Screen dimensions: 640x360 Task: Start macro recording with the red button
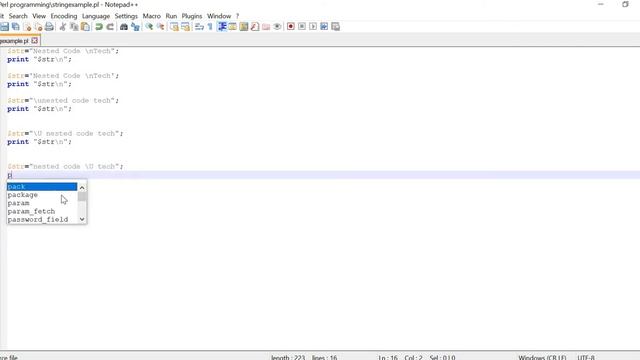click(291, 27)
